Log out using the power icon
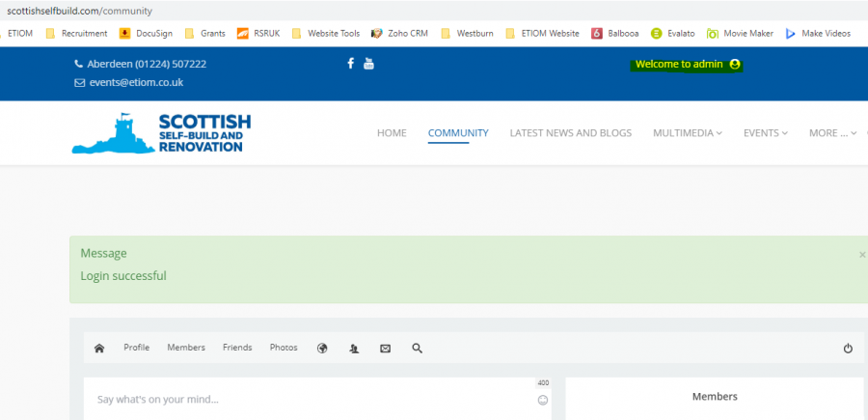This screenshot has width=868, height=420. pos(848,348)
